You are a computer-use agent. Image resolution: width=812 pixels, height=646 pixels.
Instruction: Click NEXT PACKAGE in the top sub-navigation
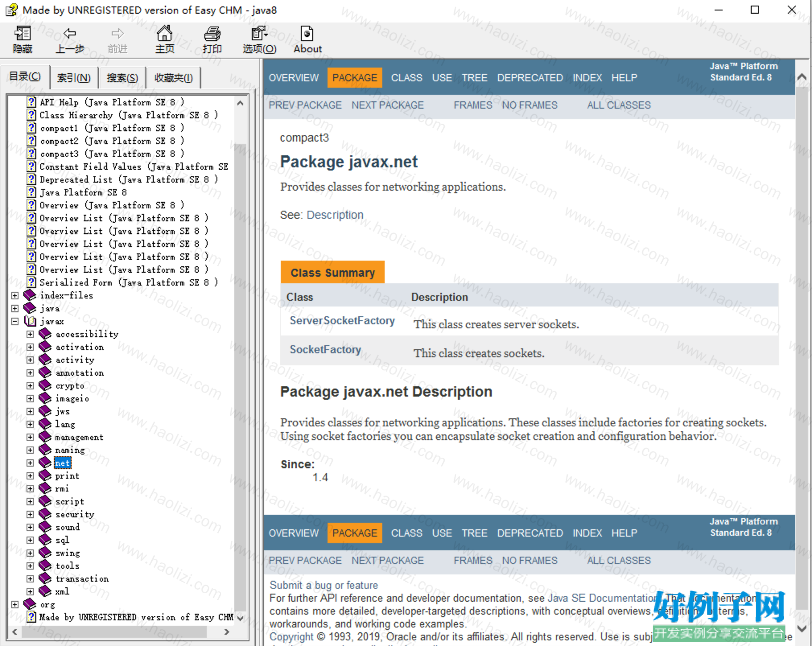(387, 105)
